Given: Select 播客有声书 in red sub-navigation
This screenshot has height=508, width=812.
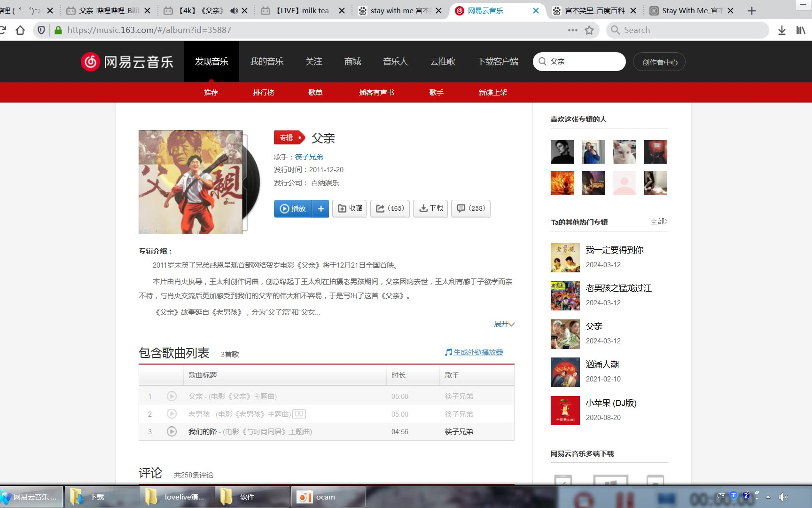Looking at the screenshot, I should click(376, 93).
